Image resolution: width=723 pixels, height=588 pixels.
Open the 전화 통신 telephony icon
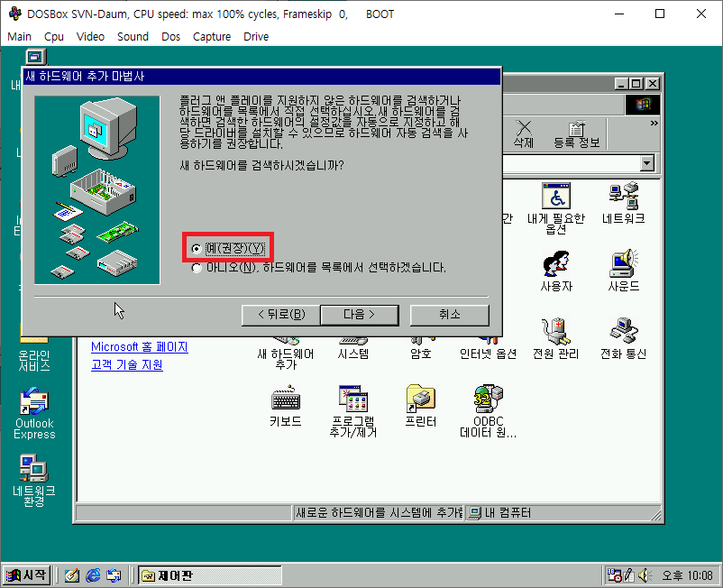click(x=624, y=338)
